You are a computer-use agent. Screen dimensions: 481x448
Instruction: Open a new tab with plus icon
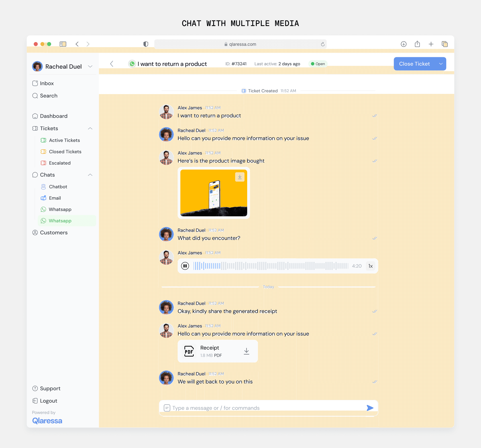pos(431,44)
